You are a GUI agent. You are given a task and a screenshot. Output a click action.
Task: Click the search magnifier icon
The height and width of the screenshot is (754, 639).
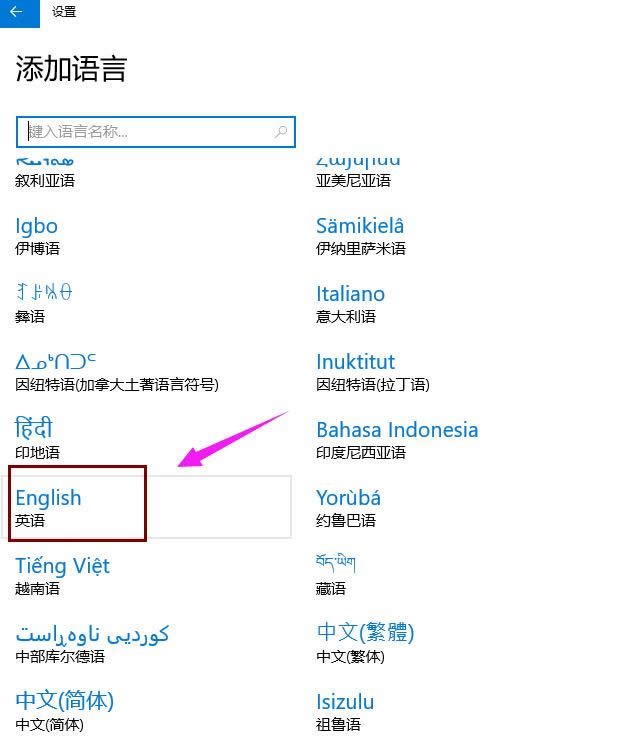281,131
